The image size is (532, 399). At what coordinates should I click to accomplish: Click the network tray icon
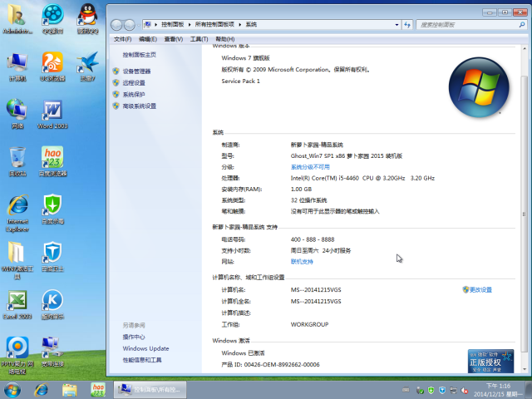pos(453,391)
